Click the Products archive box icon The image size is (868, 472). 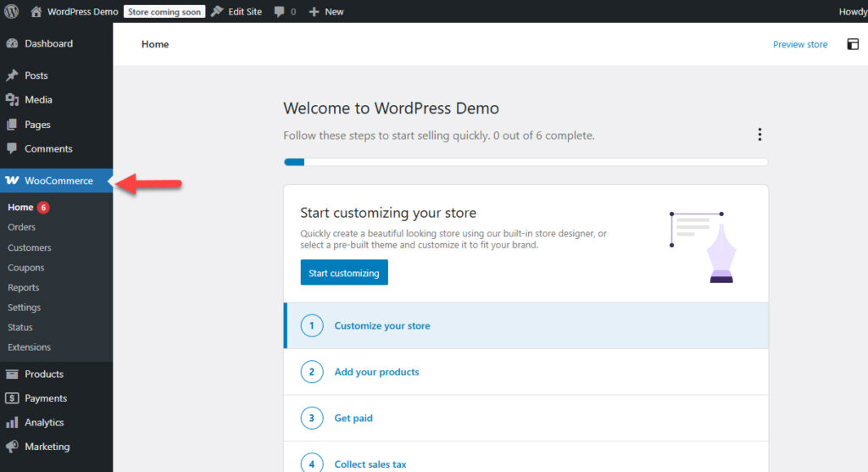coord(12,374)
